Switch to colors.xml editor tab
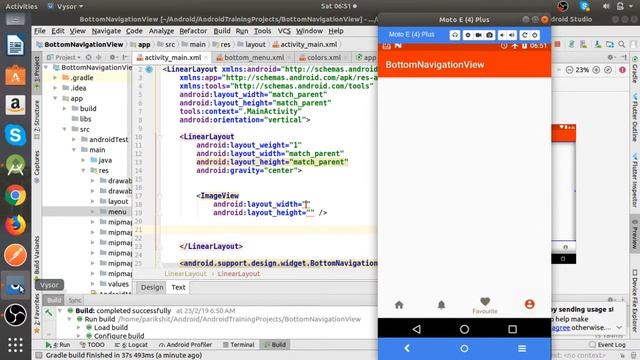The height and width of the screenshot is (360, 640). (324, 58)
